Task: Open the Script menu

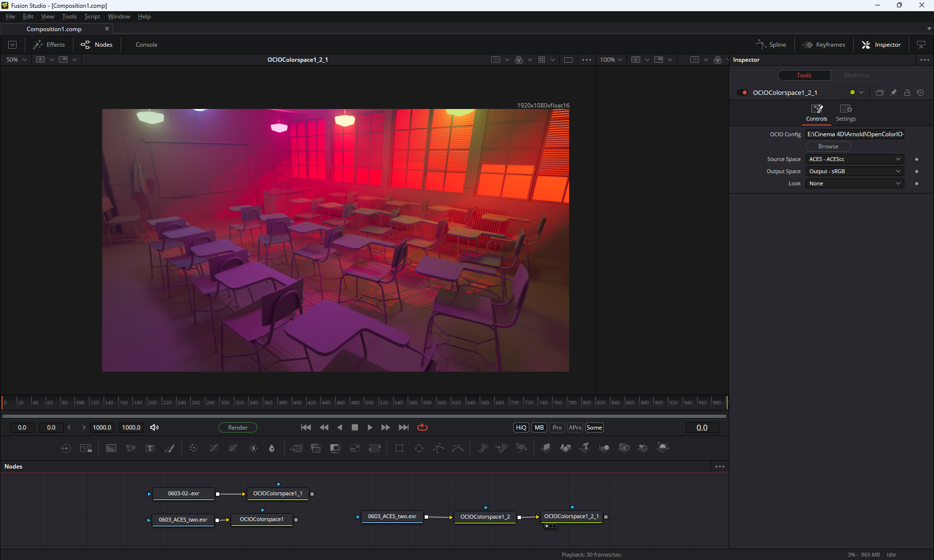Action: click(x=92, y=17)
